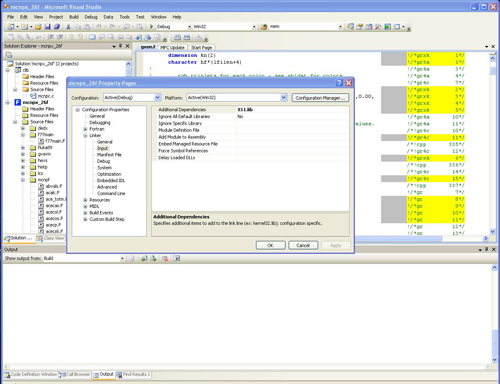The image size is (500, 384).
Task: Switch to the Class View tab
Action: (x=51, y=238)
